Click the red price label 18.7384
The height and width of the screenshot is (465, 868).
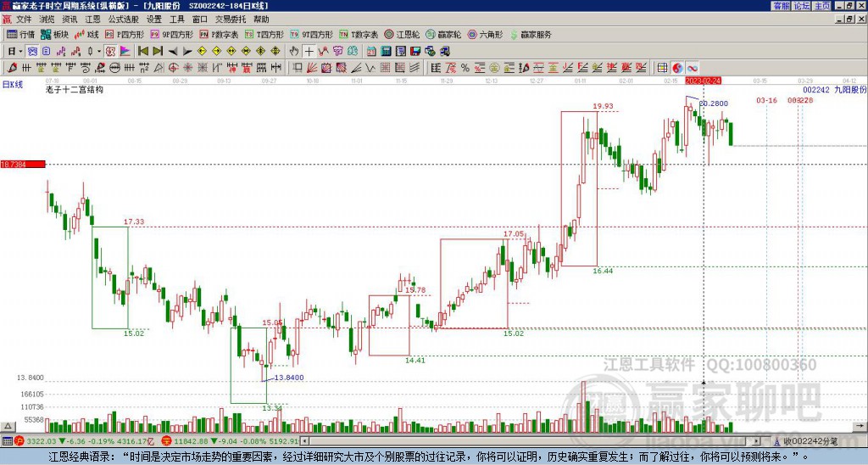pos(23,165)
